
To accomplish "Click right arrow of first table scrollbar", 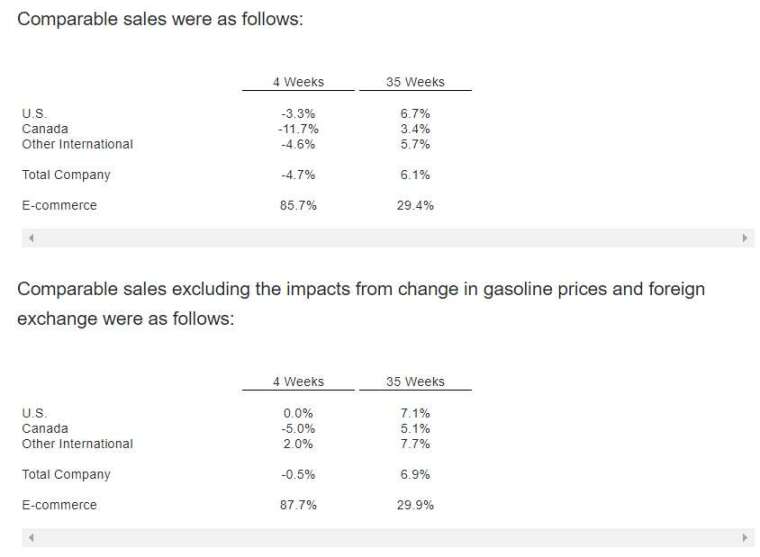I will [745, 238].
